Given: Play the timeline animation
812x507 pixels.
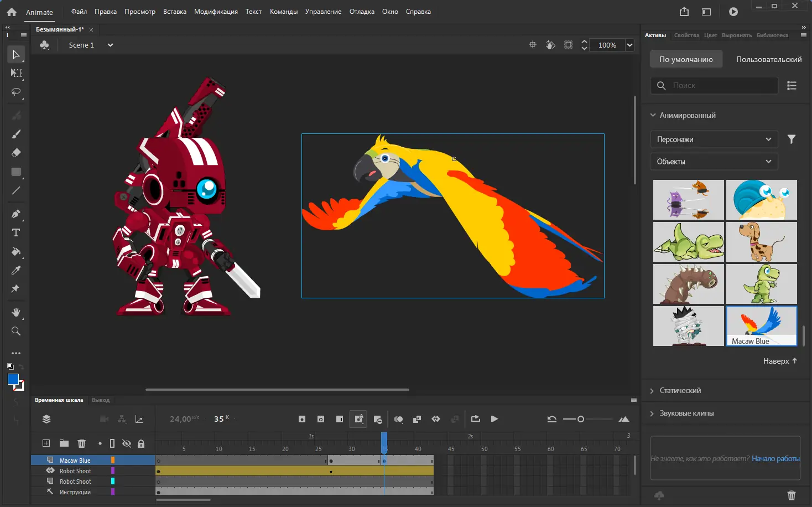Looking at the screenshot, I should 494,419.
